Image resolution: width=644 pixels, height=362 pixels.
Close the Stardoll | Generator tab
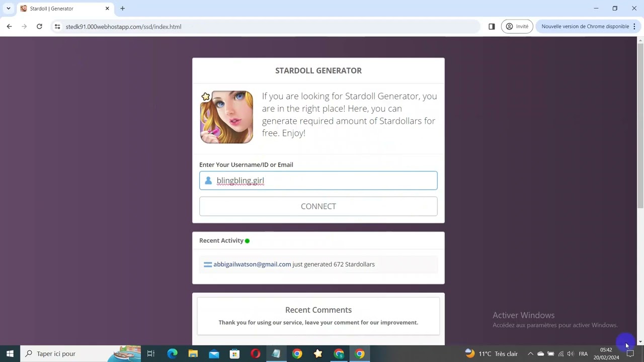(107, 9)
